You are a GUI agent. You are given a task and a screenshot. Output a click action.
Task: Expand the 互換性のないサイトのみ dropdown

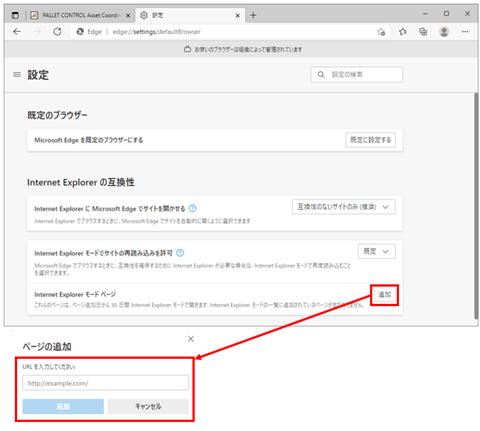(344, 207)
